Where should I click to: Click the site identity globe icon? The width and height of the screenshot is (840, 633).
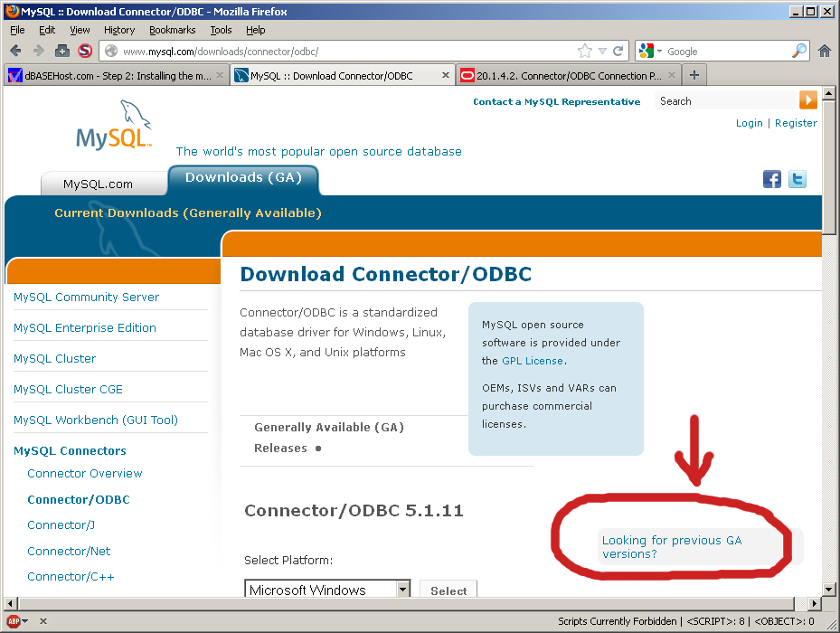click(111, 51)
